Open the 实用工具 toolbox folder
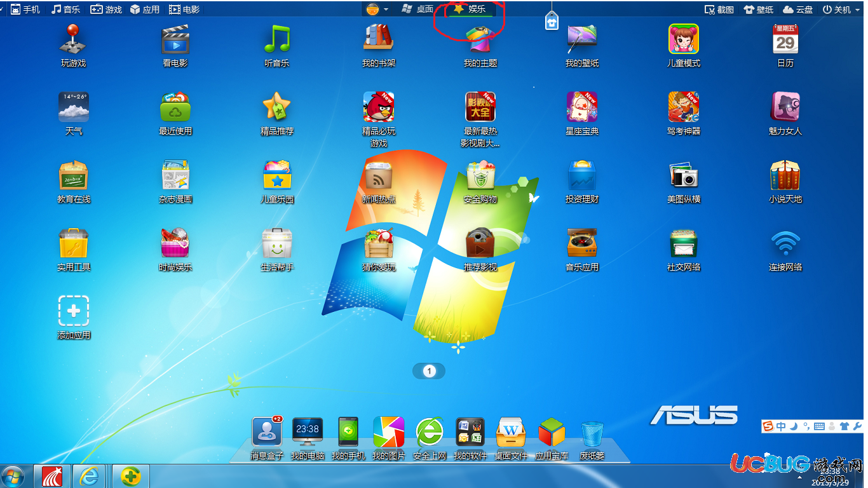This screenshot has height=488, width=868. pyautogui.click(x=74, y=243)
